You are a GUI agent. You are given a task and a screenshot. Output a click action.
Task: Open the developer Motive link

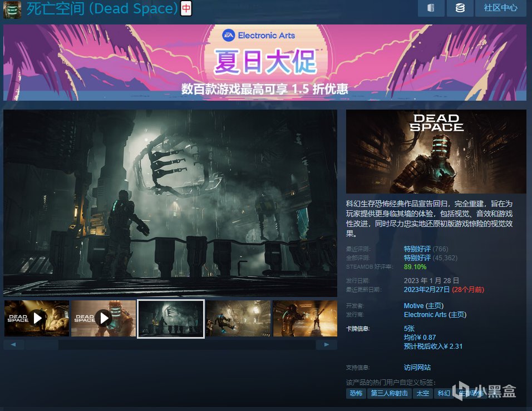(413, 306)
